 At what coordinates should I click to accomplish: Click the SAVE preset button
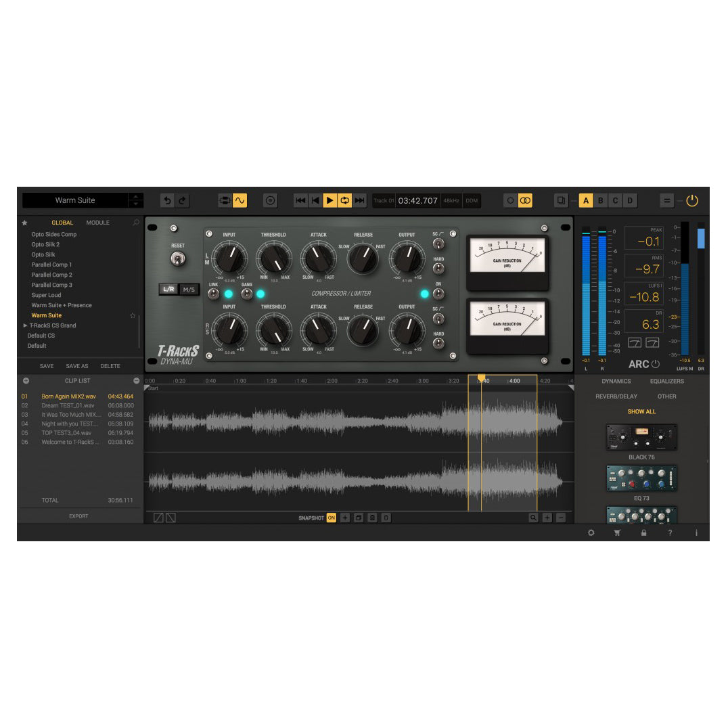pyautogui.click(x=47, y=366)
